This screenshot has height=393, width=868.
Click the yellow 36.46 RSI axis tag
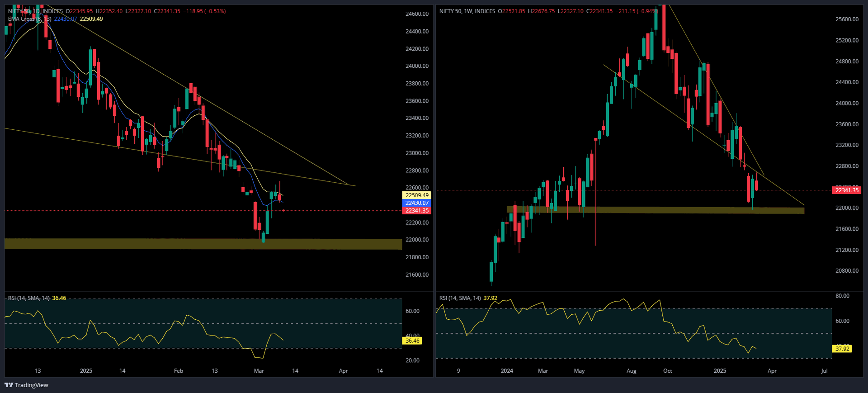[x=412, y=341]
